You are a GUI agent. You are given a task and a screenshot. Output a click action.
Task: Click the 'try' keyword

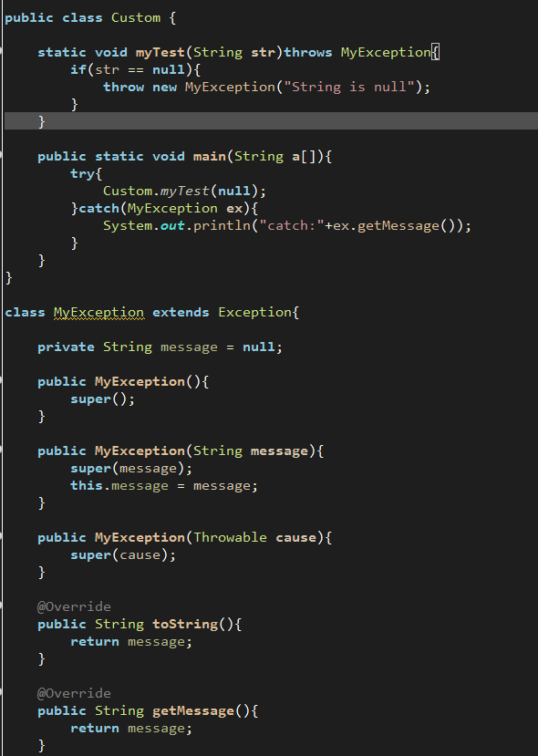tap(82, 174)
